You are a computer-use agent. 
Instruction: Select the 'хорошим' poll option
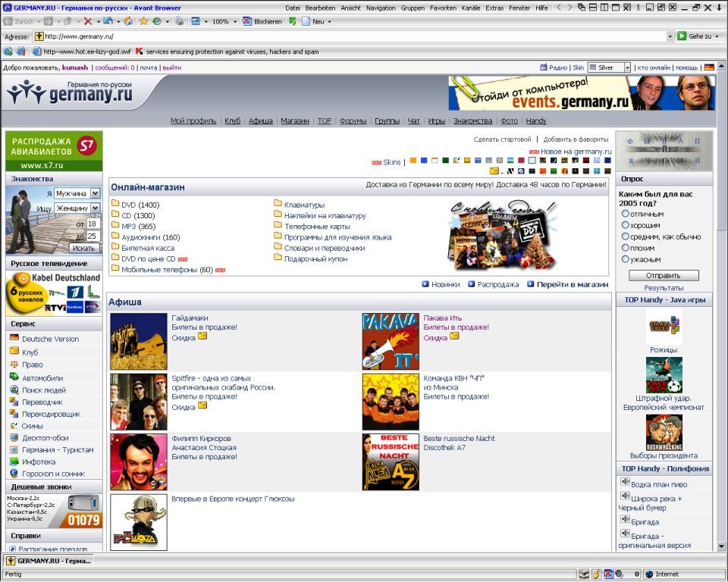pos(626,225)
